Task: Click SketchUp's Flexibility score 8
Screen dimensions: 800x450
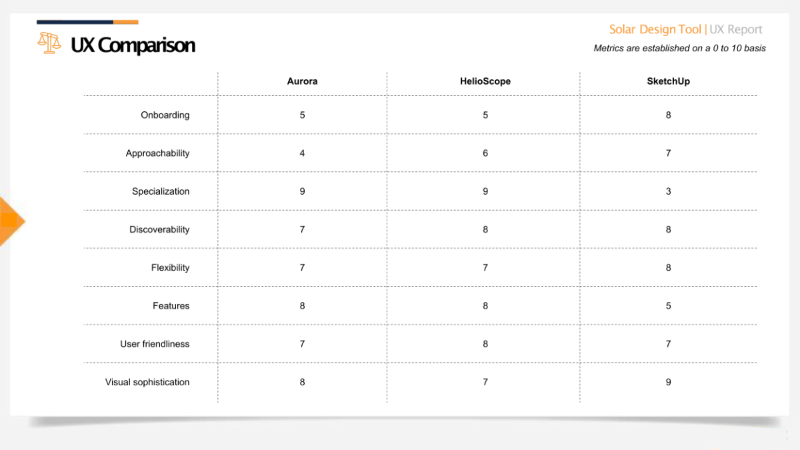Action: pos(668,268)
